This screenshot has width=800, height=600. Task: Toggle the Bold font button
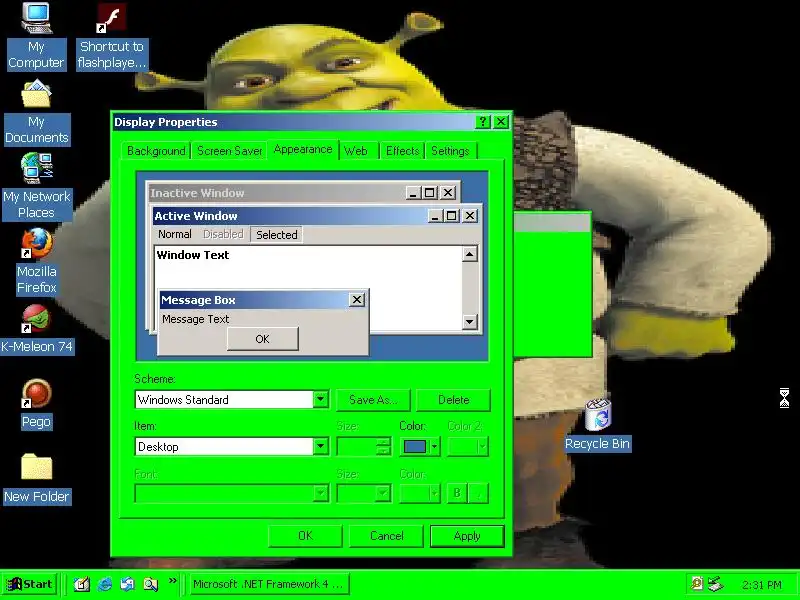(x=457, y=493)
